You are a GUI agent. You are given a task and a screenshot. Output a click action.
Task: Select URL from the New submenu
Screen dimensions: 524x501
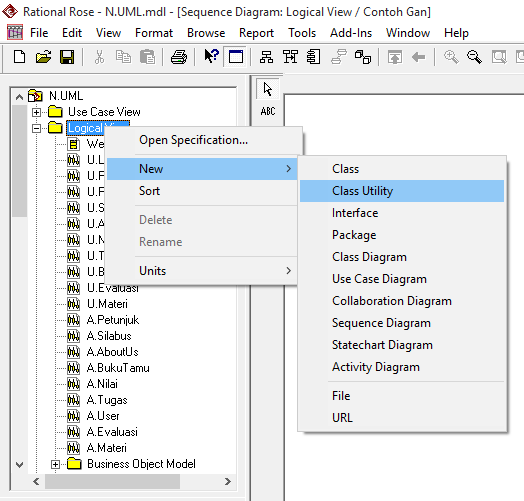click(402, 418)
